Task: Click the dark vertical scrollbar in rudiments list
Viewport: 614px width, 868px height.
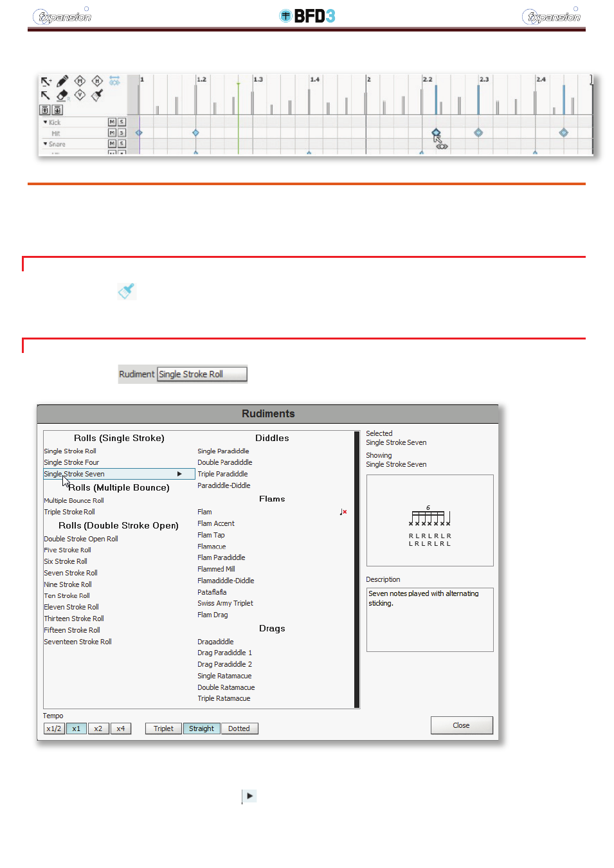Action: 357,570
